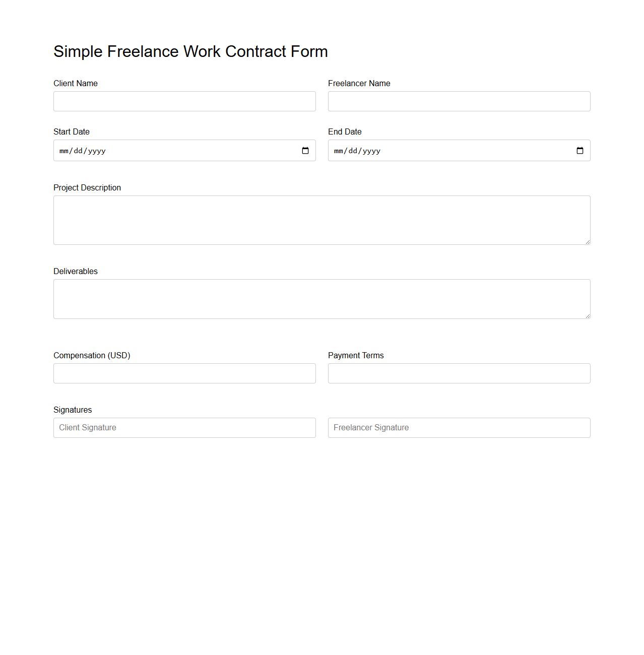
Task: Click the Client Name input field
Action: coord(184,101)
